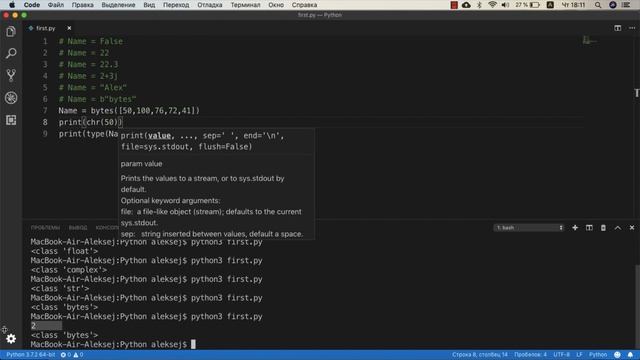
Task: Click the terminal scrollbar
Action: click(637, 306)
